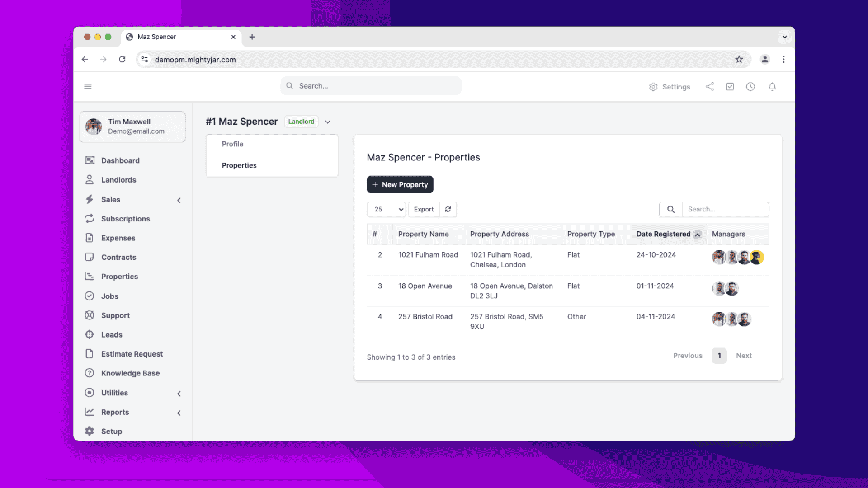Viewport: 868px width, 488px height.
Task: Open Setup in the sidebar
Action: (x=111, y=431)
